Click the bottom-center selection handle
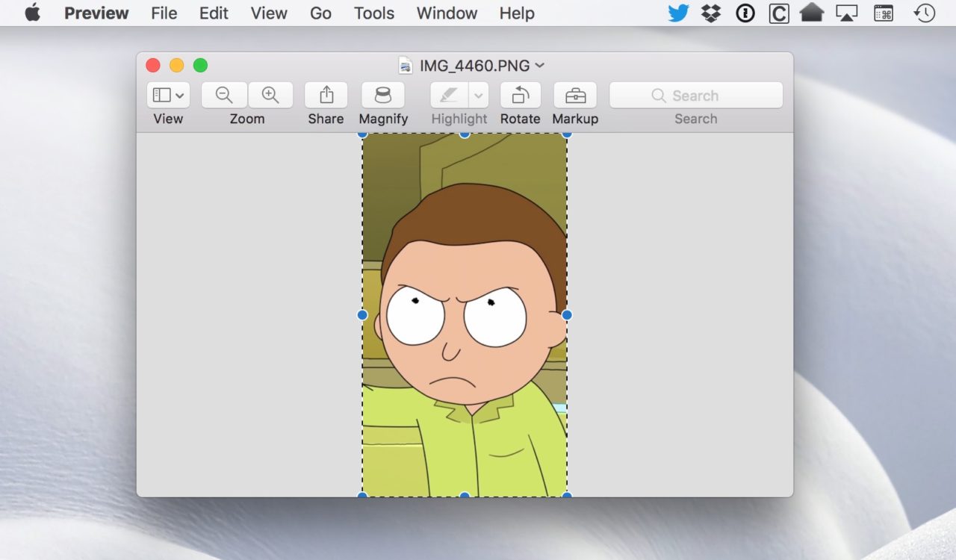The height and width of the screenshot is (560, 956). click(465, 495)
